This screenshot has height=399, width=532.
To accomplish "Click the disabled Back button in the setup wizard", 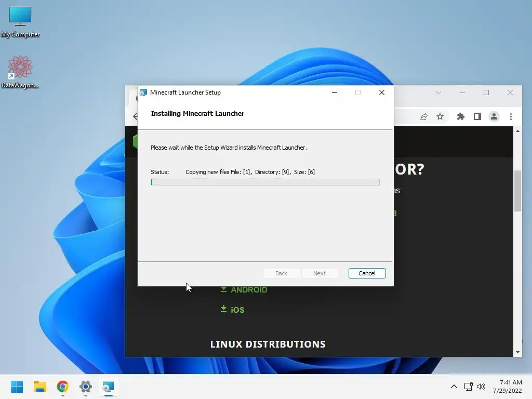I will (x=281, y=273).
